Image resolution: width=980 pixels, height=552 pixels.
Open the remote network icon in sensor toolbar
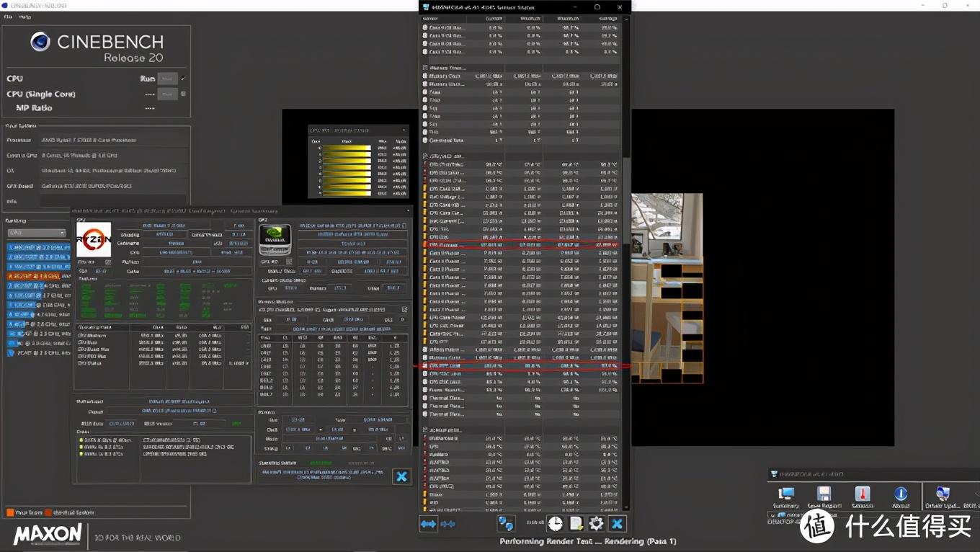click(506, 524)
